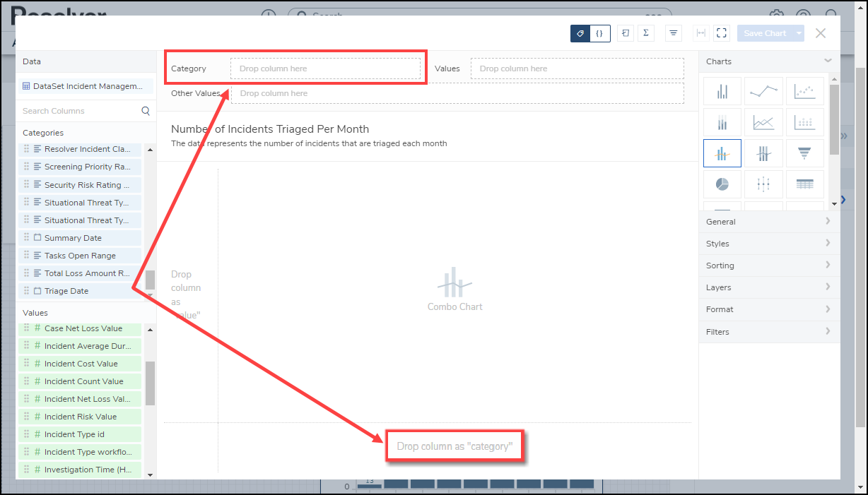Screen dimensions: 868x495
Task: Toggle the tag labels view button
Action: (580, 33)
